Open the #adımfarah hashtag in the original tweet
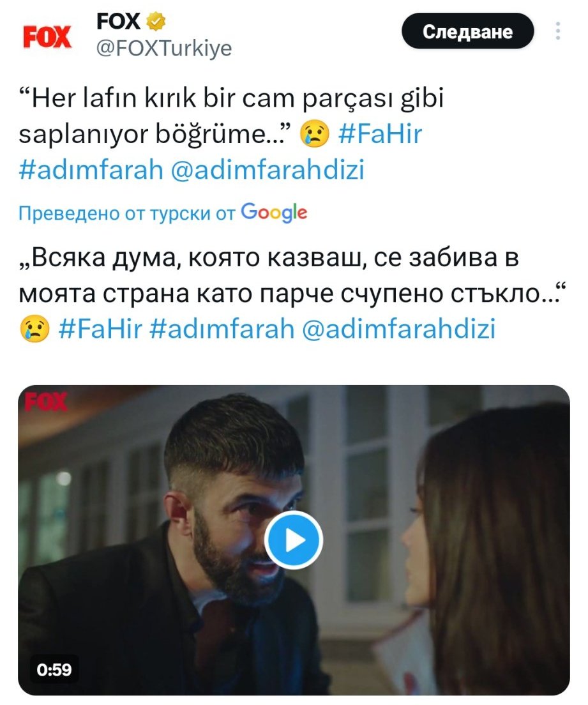The width and height of the screenshot is (588, 705). tap(91, 169)
